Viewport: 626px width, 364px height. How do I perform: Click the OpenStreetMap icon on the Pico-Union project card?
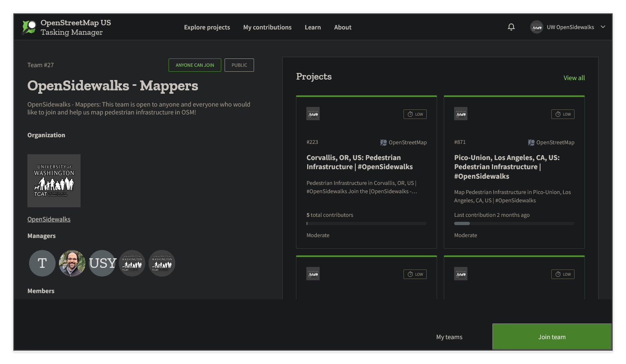pos(531,142)
